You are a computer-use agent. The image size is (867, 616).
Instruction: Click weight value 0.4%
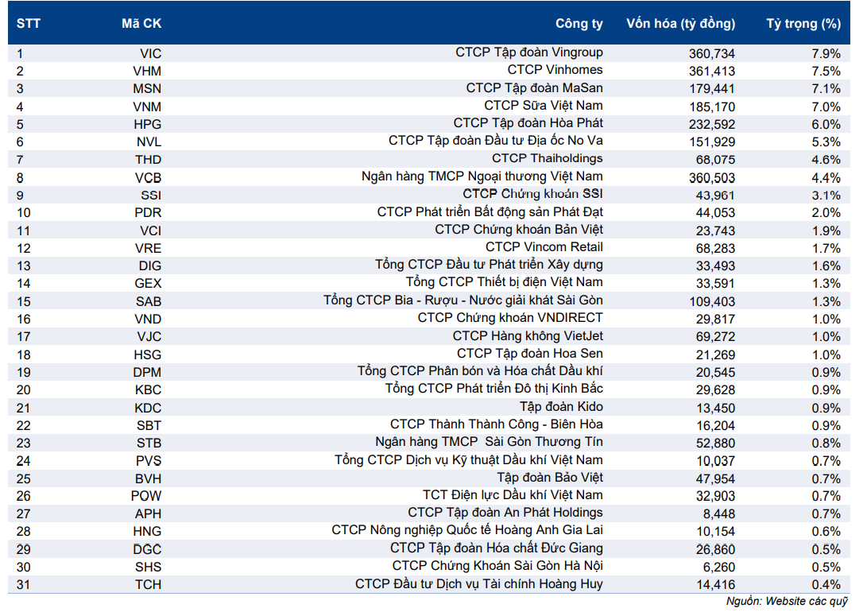pyautogui.click(x=826, y=585)
